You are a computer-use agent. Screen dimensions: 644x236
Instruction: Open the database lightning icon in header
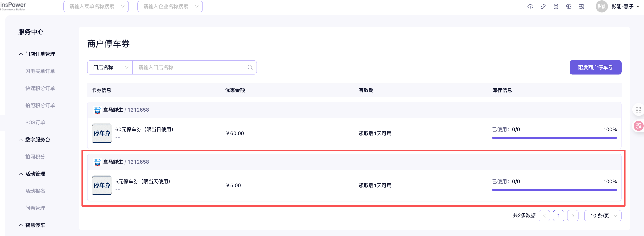[x=556, y=7]
